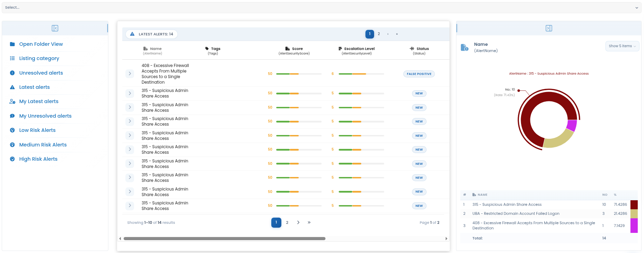The width and height of the screenshot is (644, 253).
Task: Expand the first 315 - Suspicious Admin Share Access row
Action: click(130, 93)
